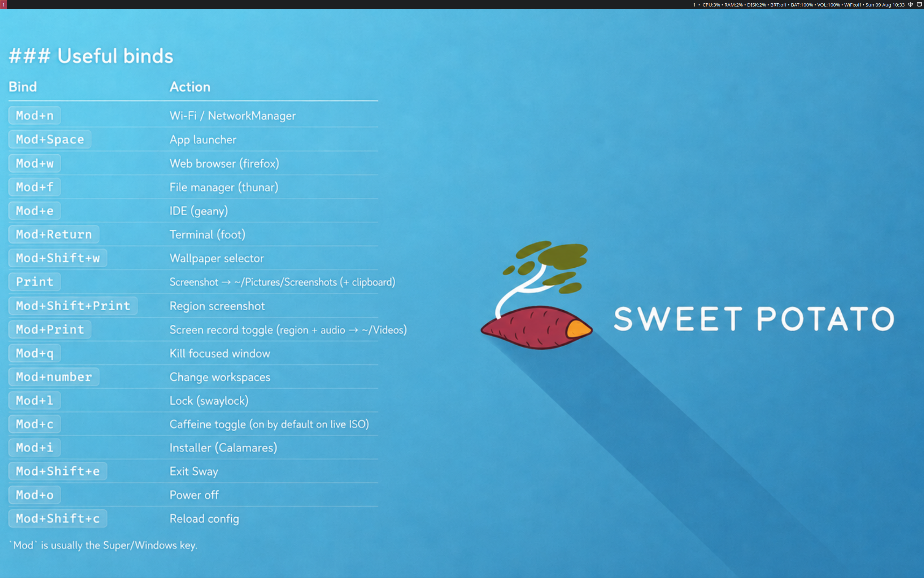The width and height of the screenshot is (924, 578).
Task: Click the 'BRT:off' brightness status entry
Action: 779,5
